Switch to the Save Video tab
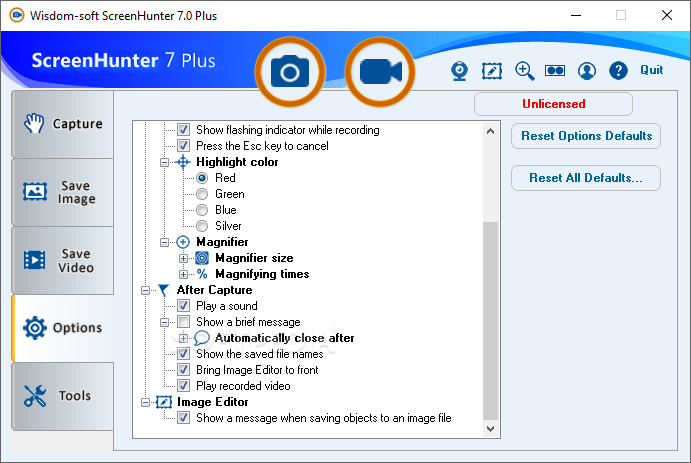691x463 pixels. click(x=63, y=260)
